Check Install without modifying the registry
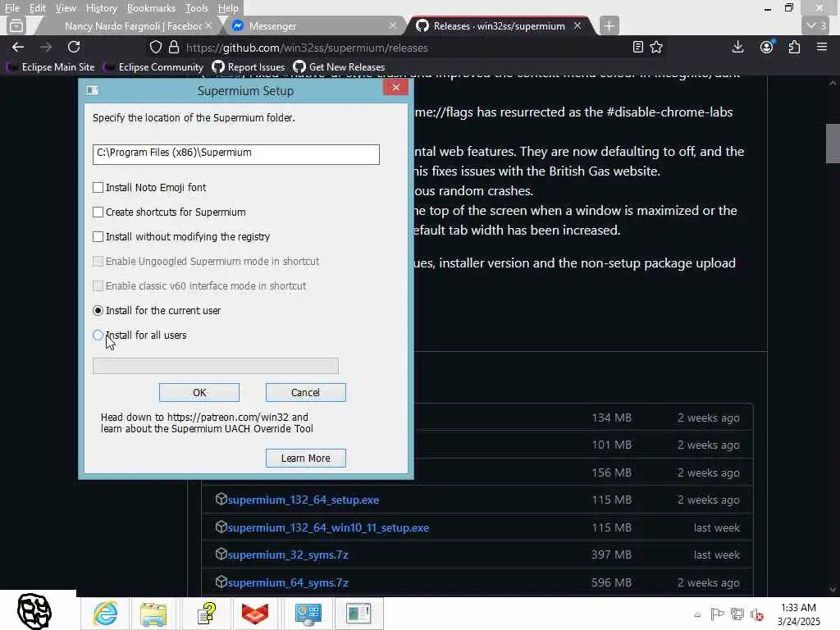This screenshot has width=840, height=630. [98, 237]
